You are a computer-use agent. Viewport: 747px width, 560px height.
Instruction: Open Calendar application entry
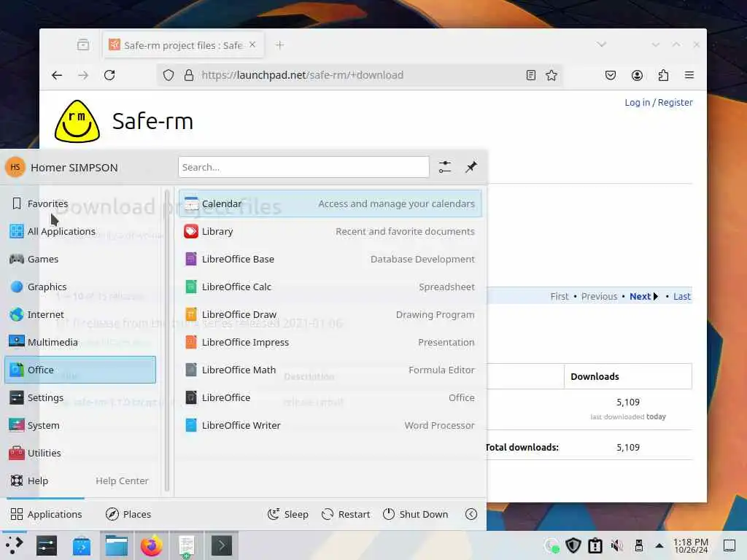point(330,203)
